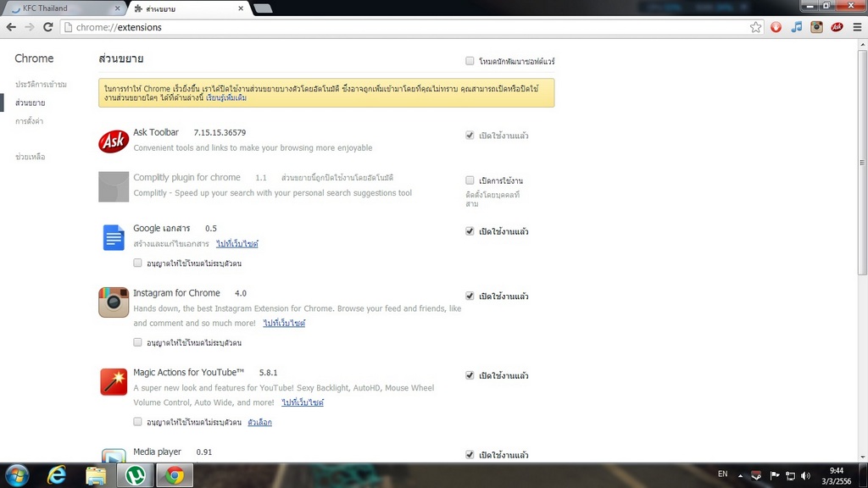Viewport: 868px width, 488px height.
Task: Disable Magic Actions for YouTube checkbox
Action: (x=470, y=375)
